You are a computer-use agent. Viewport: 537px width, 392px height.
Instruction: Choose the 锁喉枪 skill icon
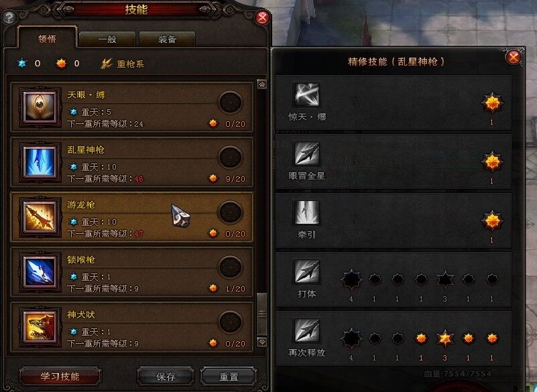(40, 271)
